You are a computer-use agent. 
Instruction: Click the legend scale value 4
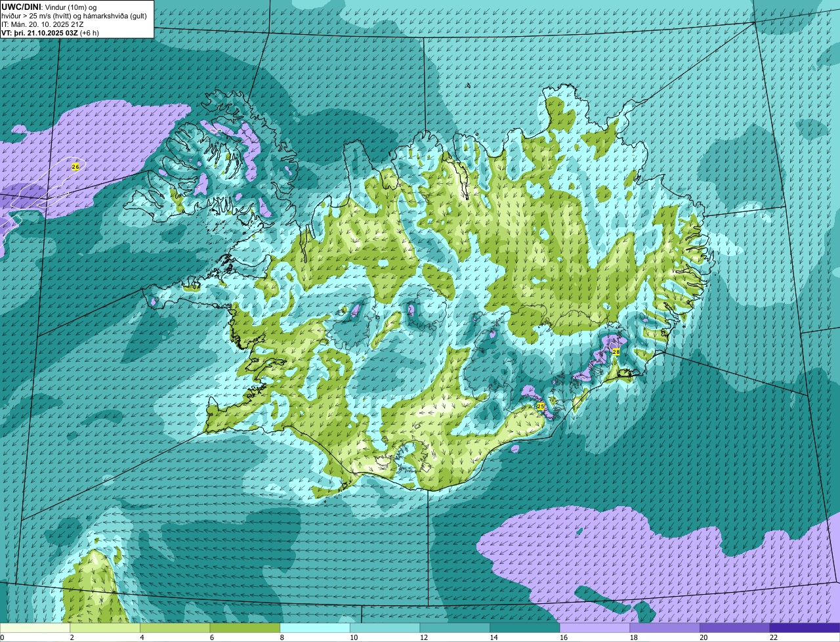pyautogui.click(x=141, y=637)
